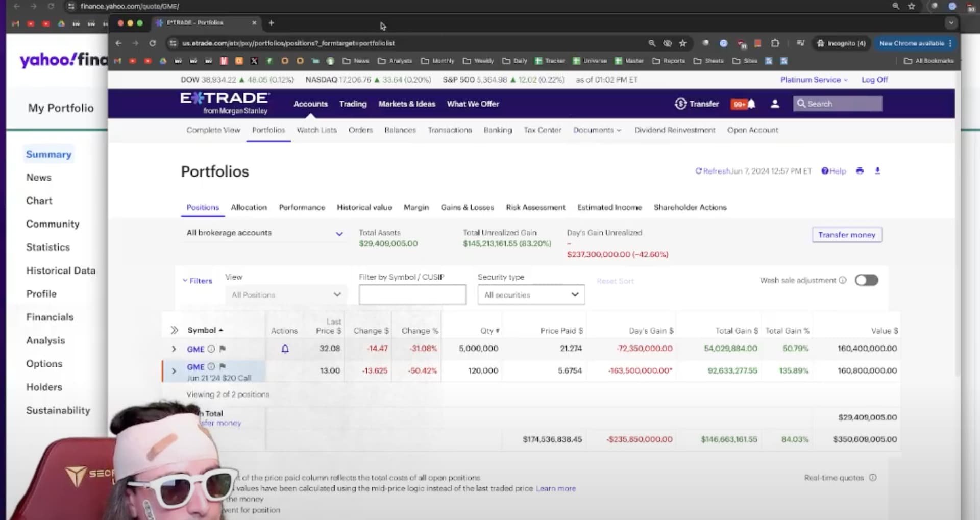Open Help beside the refresh timestamp
The image size is (980, 520).
(x=833, y=171)
